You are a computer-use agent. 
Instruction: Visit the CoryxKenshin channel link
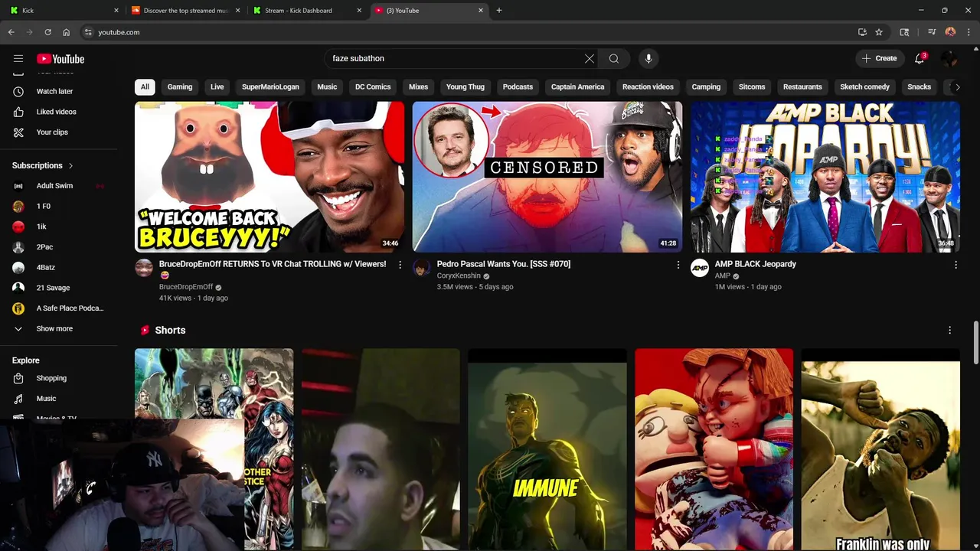coord(459,275)
